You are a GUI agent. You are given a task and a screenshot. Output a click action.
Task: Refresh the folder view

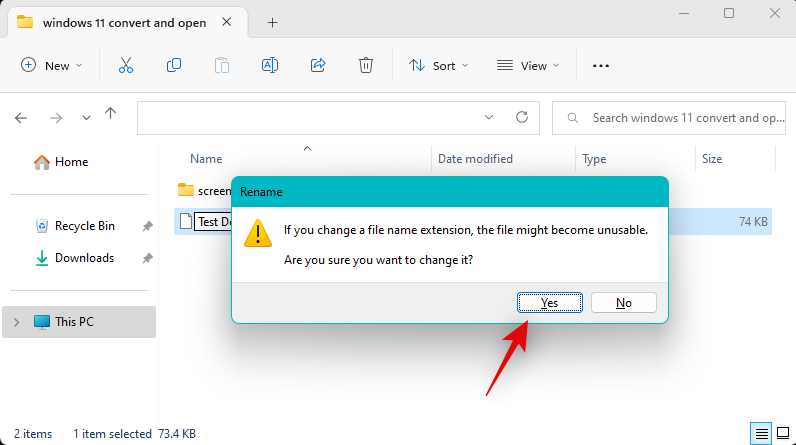(x=522, y=118)
